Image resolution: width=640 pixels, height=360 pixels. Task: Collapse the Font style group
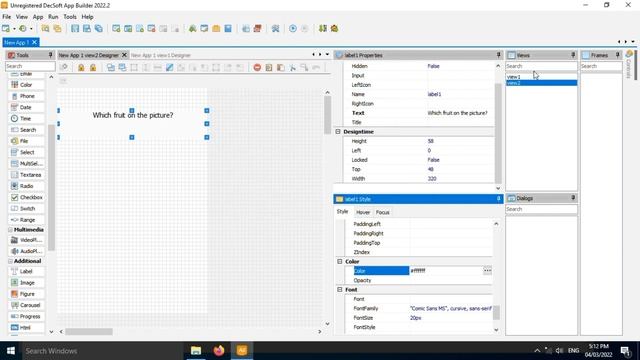click(340, 289)
